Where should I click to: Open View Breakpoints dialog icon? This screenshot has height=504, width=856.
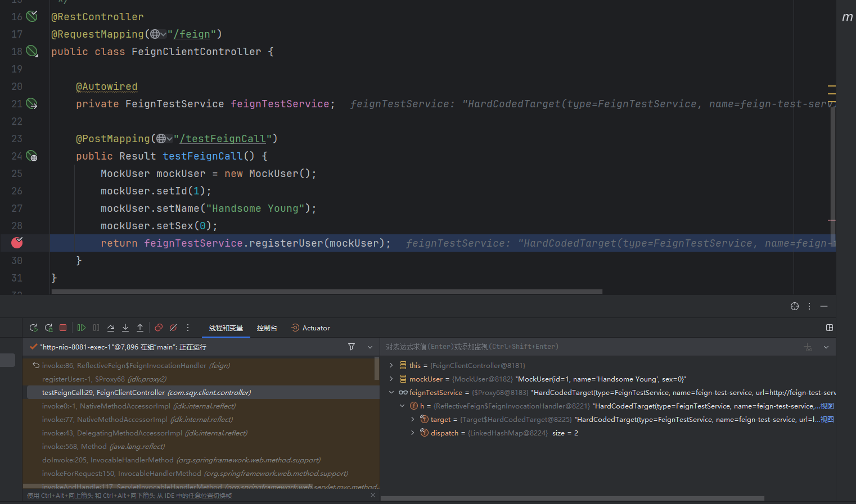[159, 328]
